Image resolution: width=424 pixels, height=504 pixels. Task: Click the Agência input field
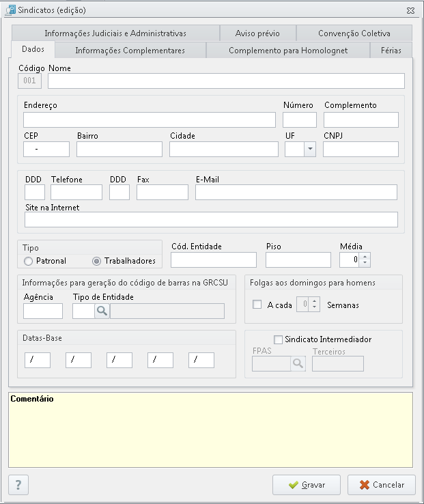[x=43, y=311]
